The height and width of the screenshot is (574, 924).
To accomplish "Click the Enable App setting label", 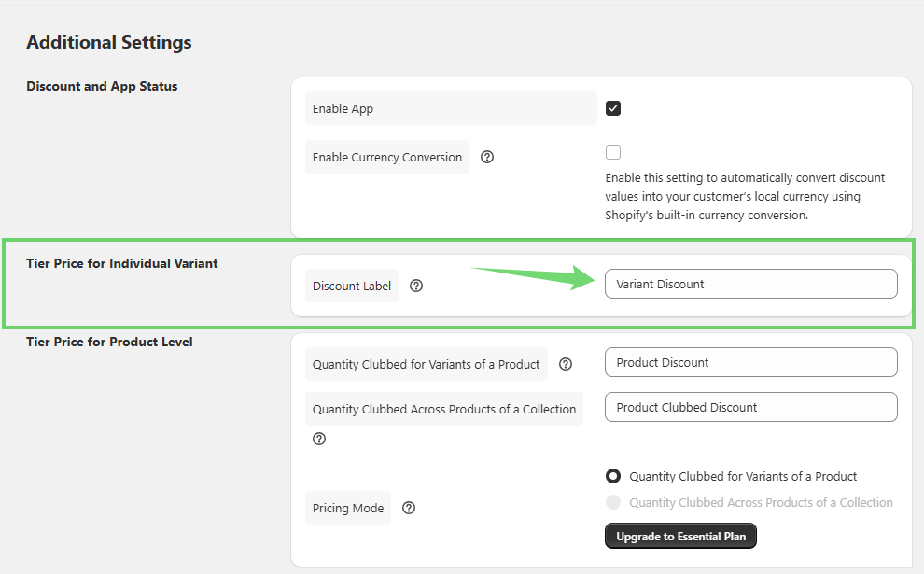I will (343, 108).
